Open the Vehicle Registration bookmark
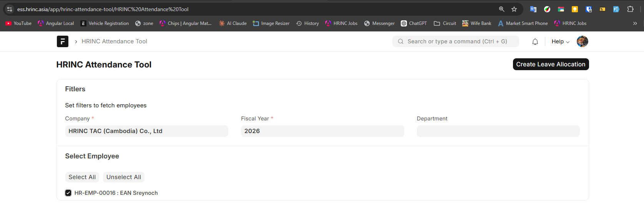 click(x=105, y=23)
